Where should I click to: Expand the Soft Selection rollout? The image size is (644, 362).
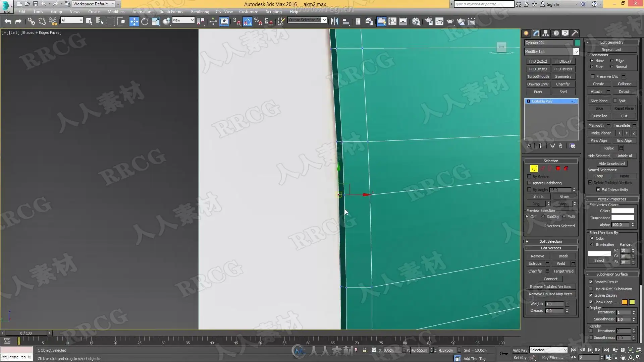click(x=550, y=241)
